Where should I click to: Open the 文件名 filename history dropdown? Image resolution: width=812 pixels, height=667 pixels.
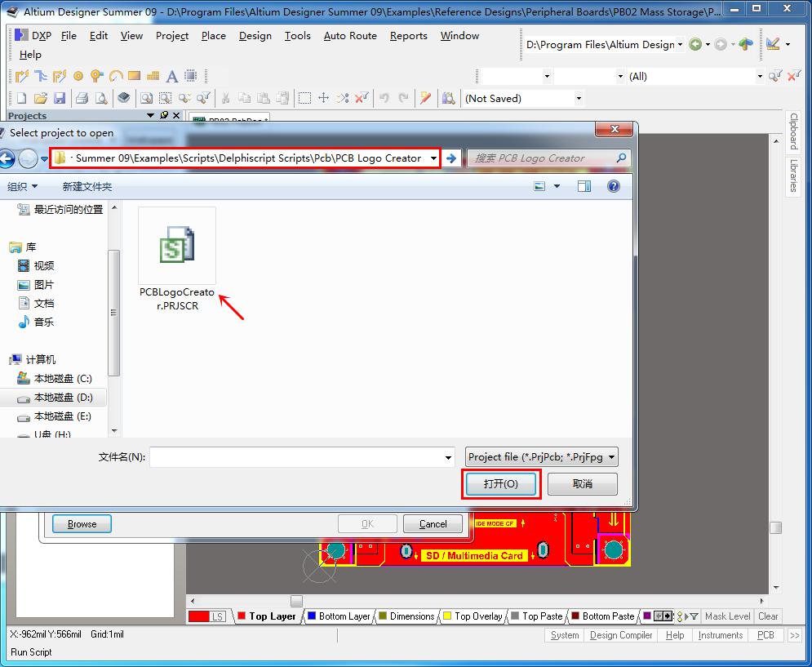point(448,458)
